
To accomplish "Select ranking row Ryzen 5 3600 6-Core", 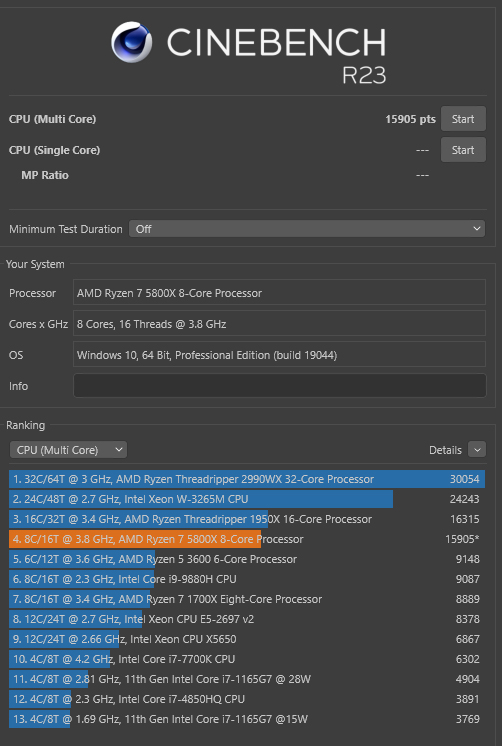I will click(247, 559).
